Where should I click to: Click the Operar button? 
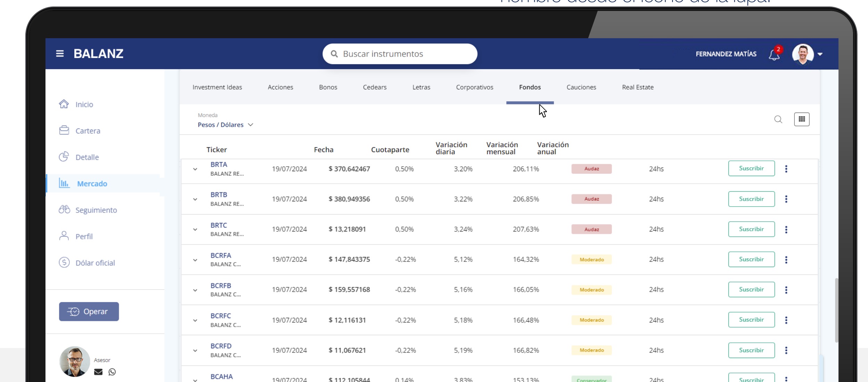coord(89,312)
